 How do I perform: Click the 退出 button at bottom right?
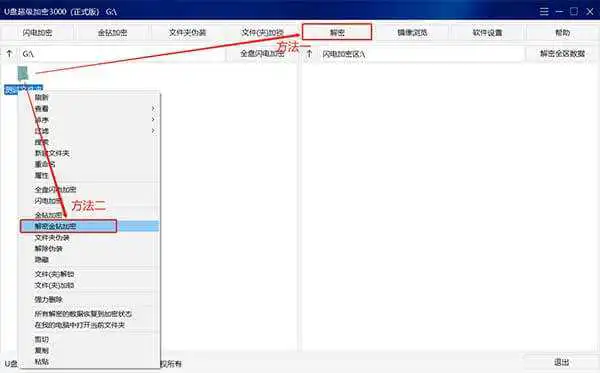click(561, 362)
